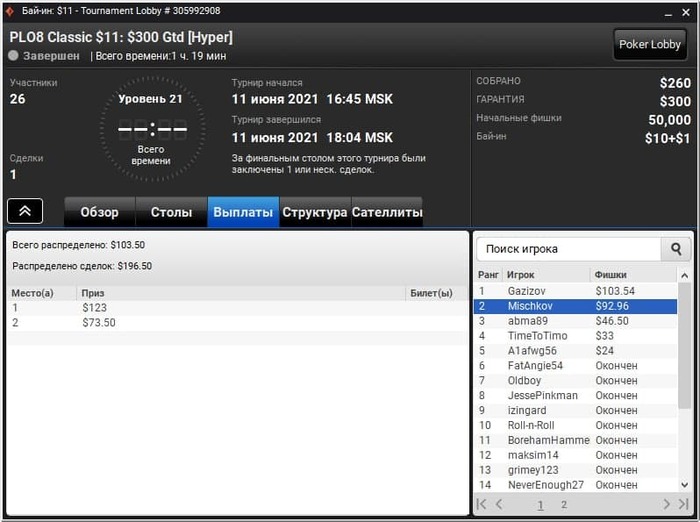
Task: Collapse header with double chevron button
Action: (x=25, y=211)
